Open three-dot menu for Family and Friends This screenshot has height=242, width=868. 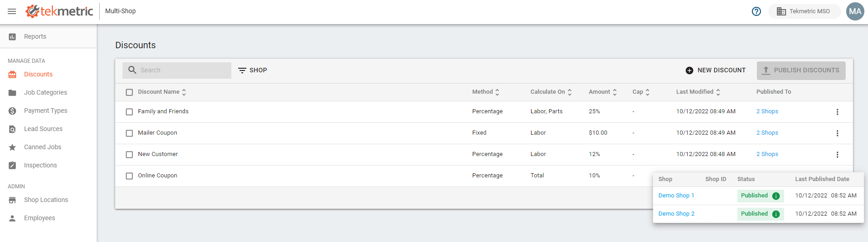pyautogui.click(x=837, y=112)
